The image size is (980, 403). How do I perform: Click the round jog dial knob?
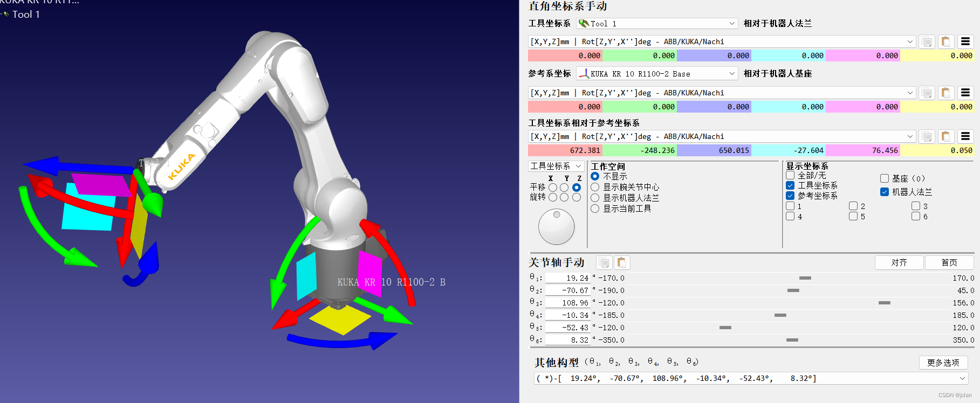point(556,227)
